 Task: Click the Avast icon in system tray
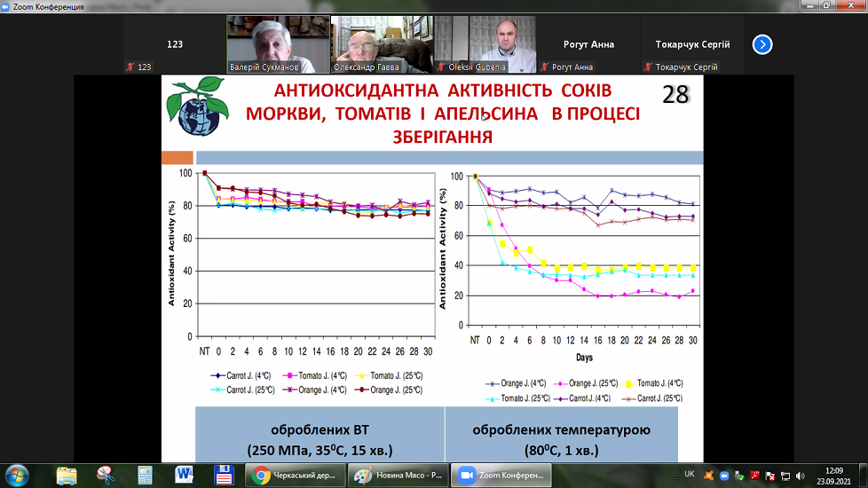[x=708, y=476]
